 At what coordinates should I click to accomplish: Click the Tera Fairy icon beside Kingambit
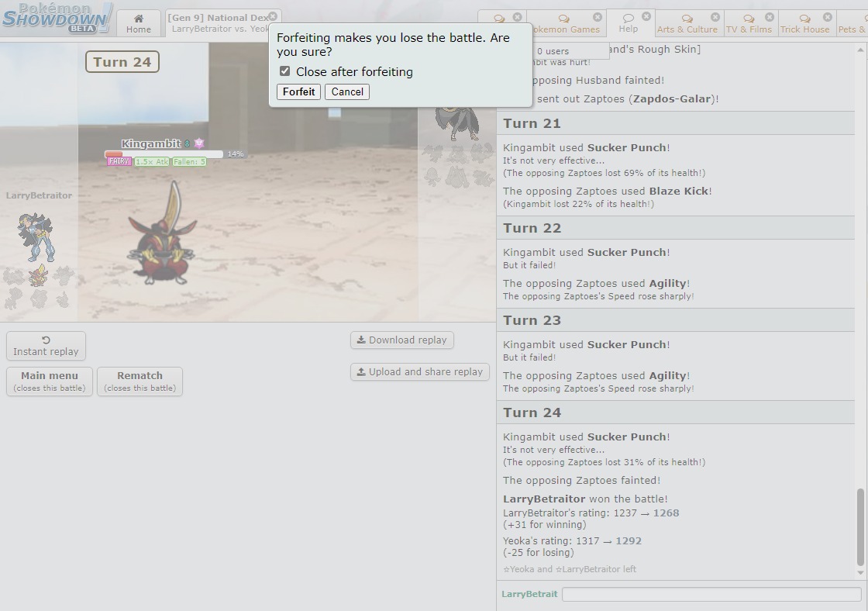[199, 143]
